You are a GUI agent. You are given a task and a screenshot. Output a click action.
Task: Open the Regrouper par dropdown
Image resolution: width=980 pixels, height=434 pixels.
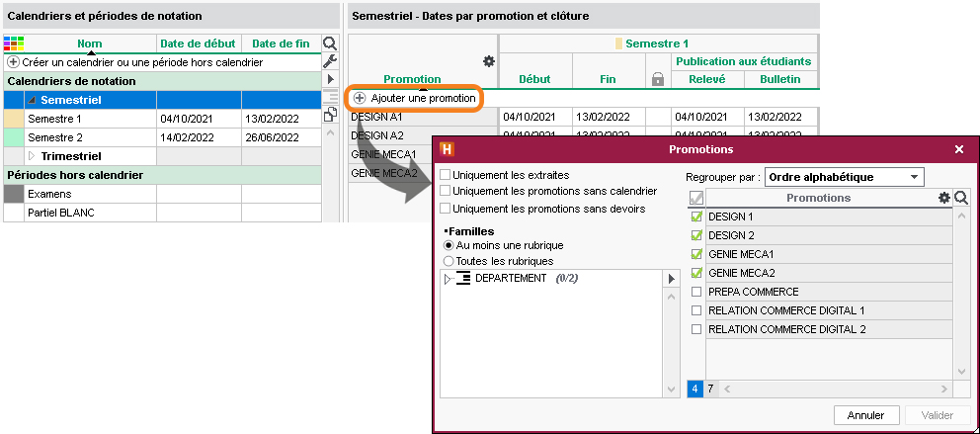pos(845,177)
